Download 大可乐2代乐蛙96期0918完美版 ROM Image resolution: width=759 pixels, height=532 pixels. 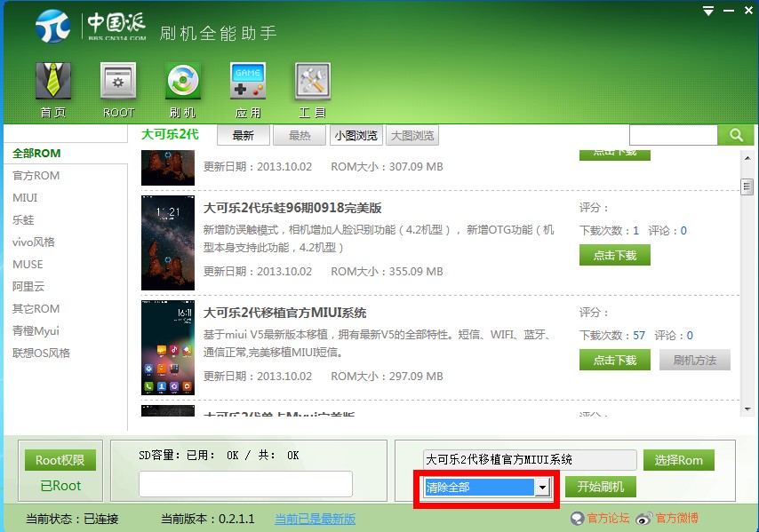pos(615,256)
